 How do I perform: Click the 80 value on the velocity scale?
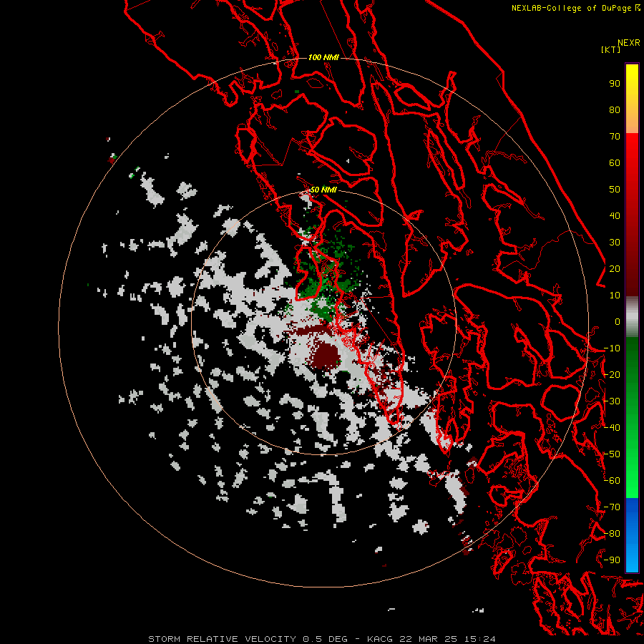[615, 110]
